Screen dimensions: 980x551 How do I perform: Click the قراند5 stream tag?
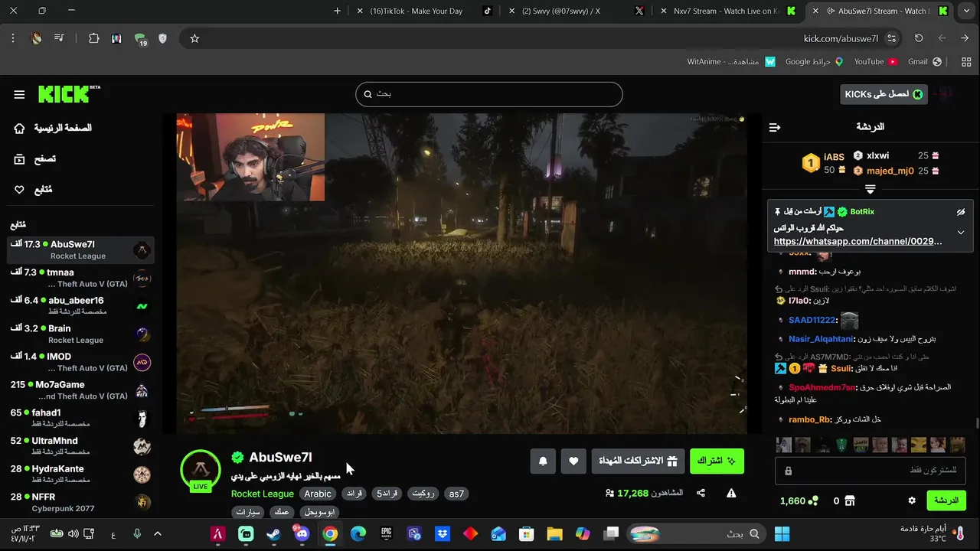tap(387, 494)
